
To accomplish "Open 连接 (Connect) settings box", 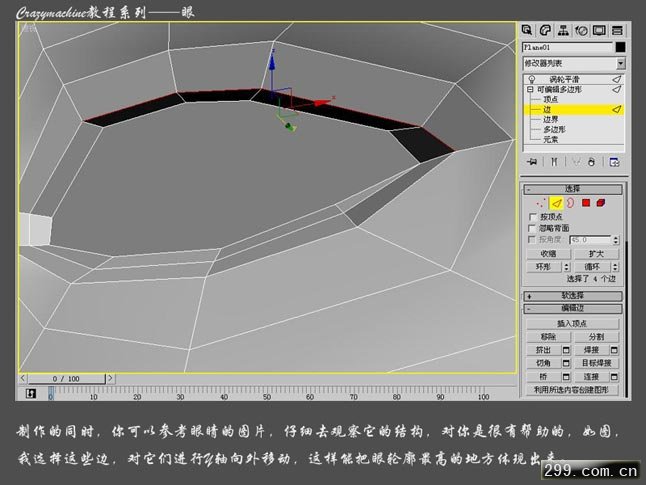I will tap(614, 377).
